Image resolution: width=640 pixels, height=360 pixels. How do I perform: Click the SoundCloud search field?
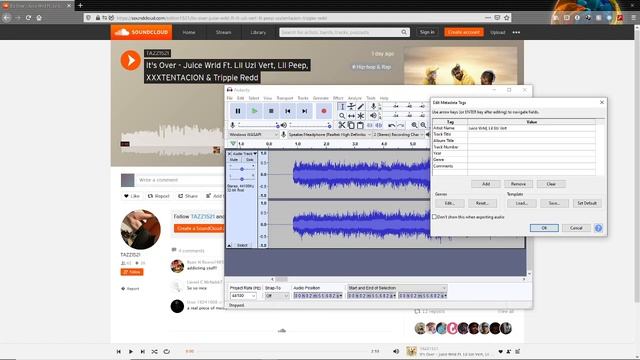344,32
